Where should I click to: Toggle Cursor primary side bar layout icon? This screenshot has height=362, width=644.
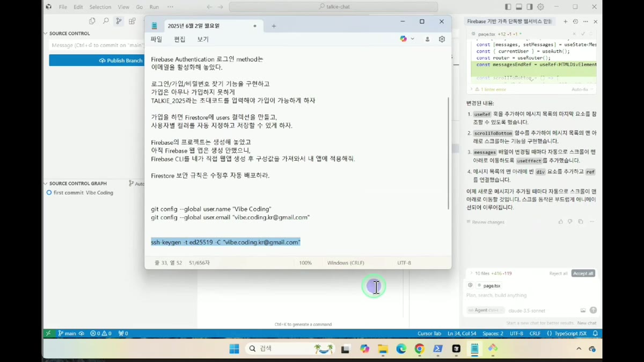click(508, 7)
